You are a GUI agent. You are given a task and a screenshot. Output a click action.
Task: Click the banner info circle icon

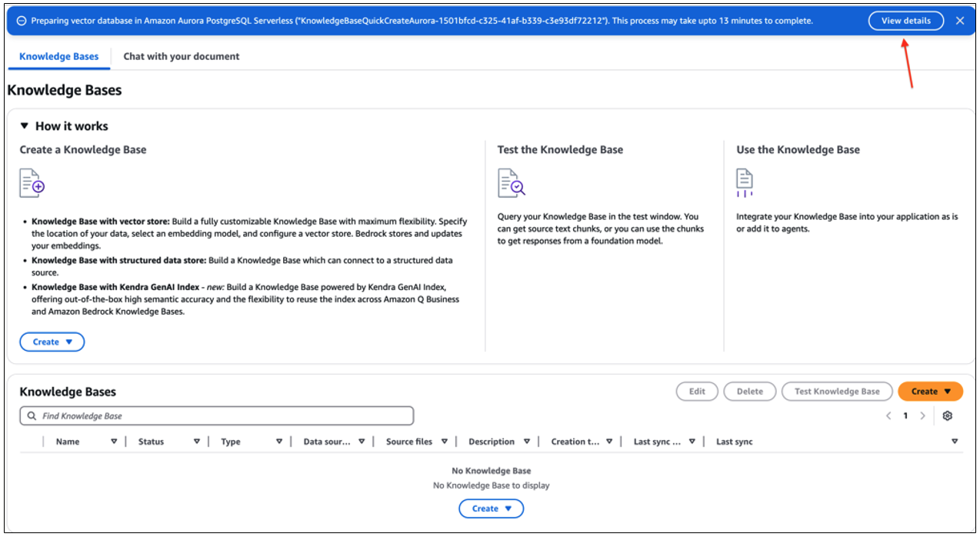21,21
